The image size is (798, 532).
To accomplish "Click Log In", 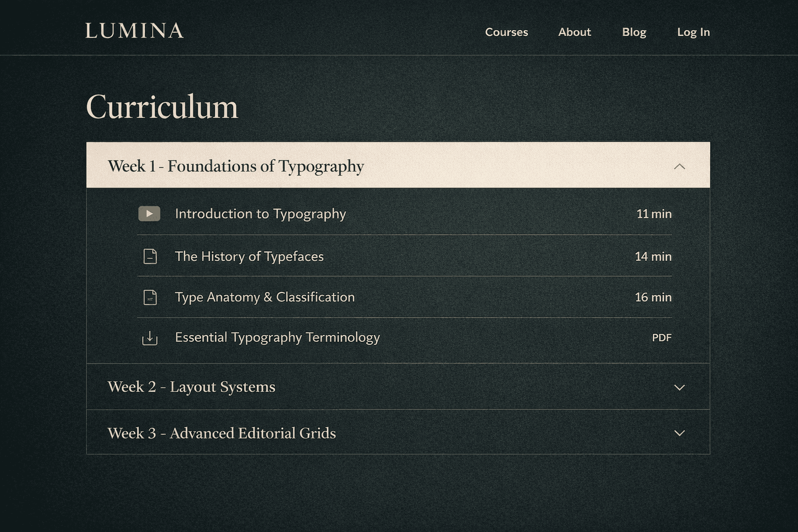I will pos(693,32).
